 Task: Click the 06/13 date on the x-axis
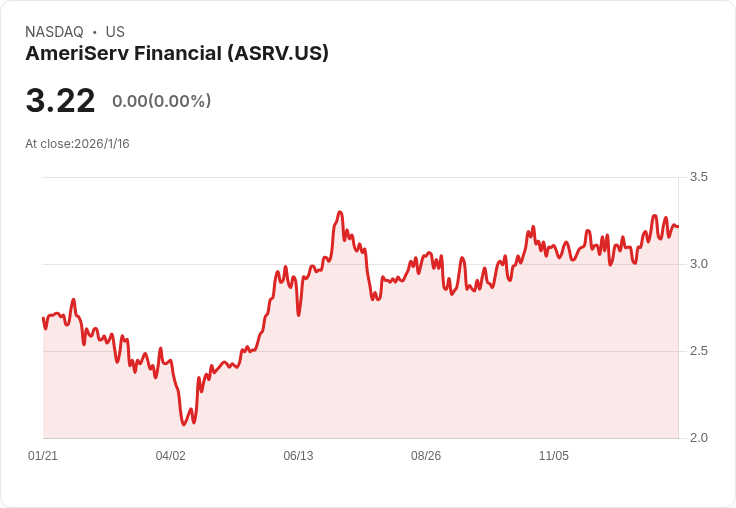pyautogui.click(x=298, y=456)
